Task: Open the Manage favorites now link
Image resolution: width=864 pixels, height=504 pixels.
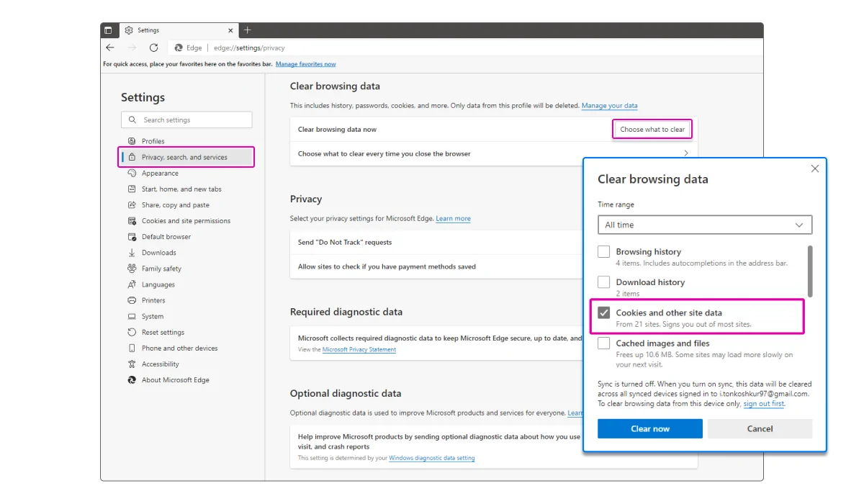Action: pyautogui.click(x=305, y=64)
